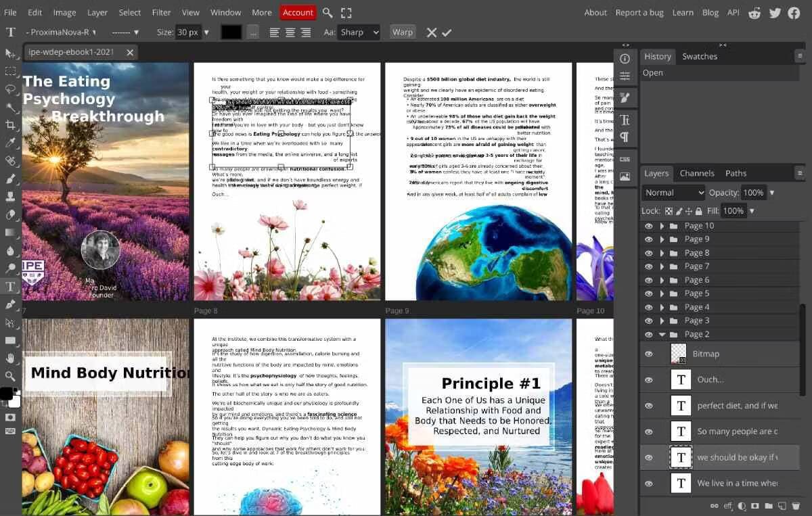Hide the Bitmap layer
The image size is (812, 516).
click(x=648, y=353)
